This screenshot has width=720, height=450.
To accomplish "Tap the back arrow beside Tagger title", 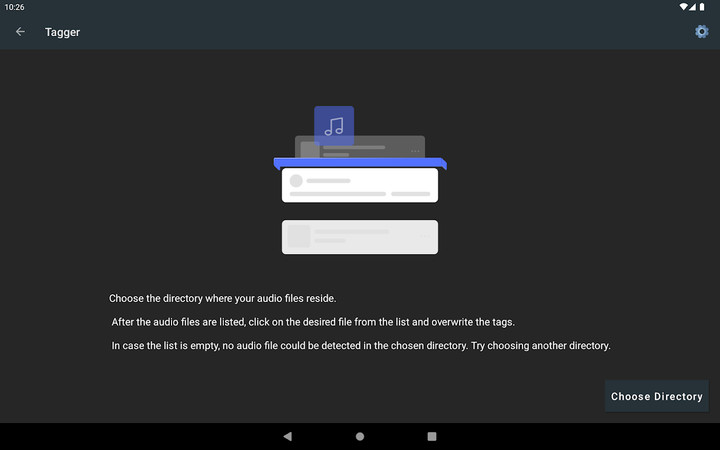I will pyautogui.click(x=20, y=32).
